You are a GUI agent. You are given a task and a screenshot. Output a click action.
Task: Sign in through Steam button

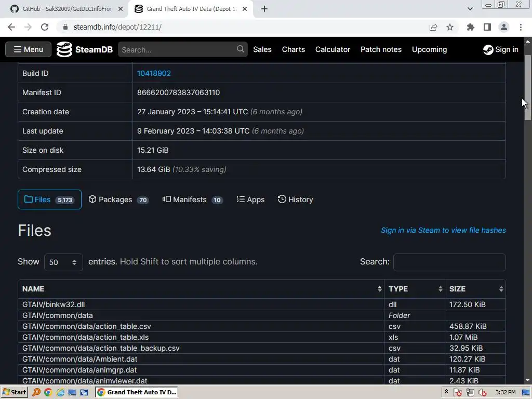tap(500, 49)
